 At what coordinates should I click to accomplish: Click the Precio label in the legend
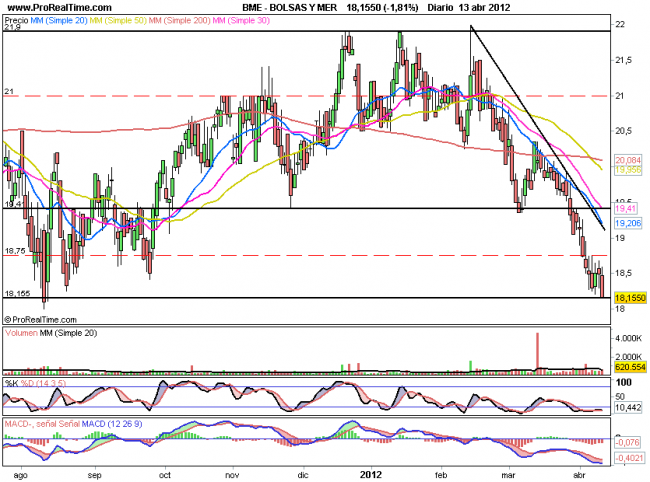[17, 19]
